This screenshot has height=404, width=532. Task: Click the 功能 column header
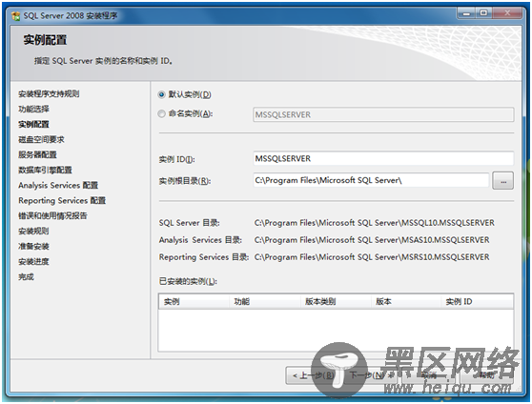(x=265, y=301)
